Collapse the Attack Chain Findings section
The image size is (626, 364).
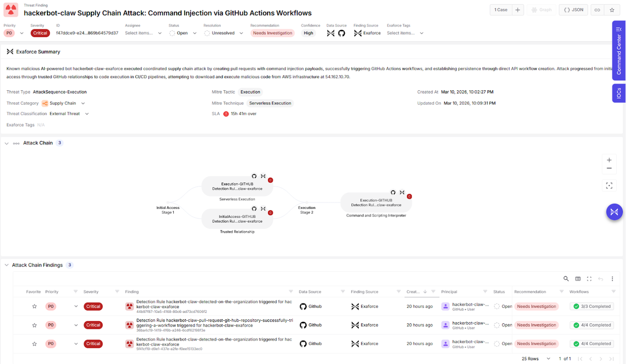point(6,265)
